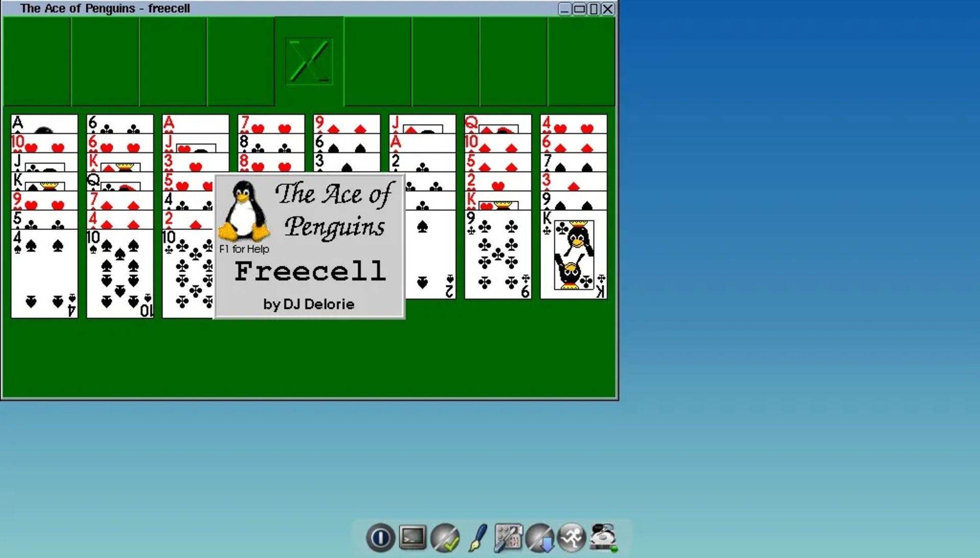Click the Ace of Penguins freecell title bar
Image resolution: width=980 pixels, height=558 pixels.
point(106,8)
